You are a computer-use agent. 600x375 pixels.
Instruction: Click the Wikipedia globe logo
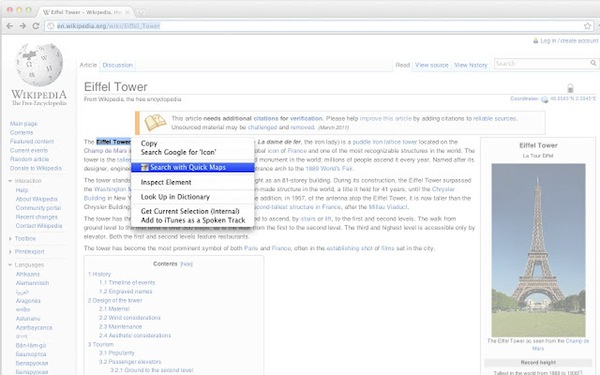pyautogui.click(x=39, y=64)
